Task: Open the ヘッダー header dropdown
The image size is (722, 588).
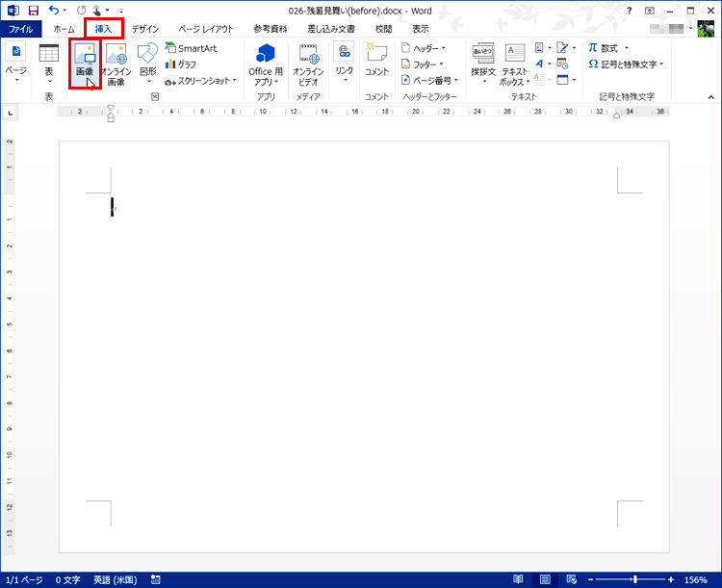Action: 424,48
